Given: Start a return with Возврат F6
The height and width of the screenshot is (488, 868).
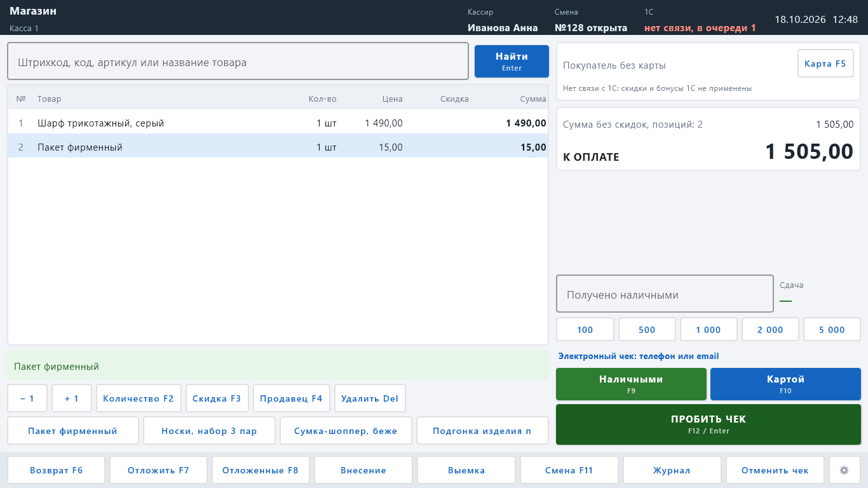Looking at the screenshot, I should tap(57, 470).
